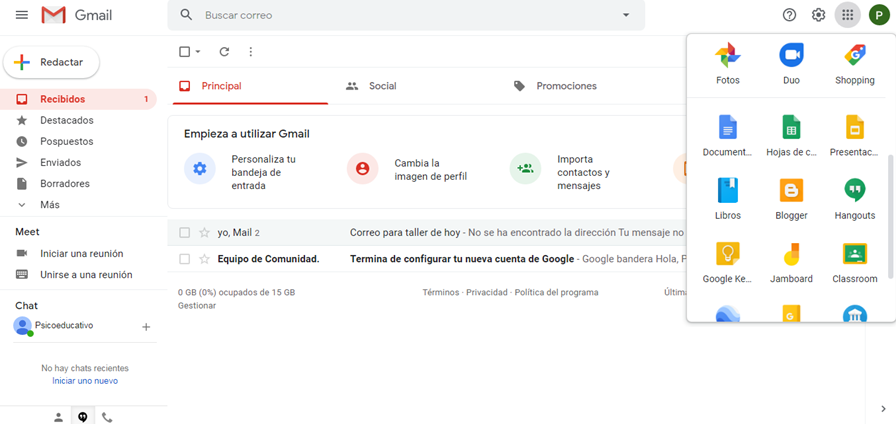This screenshot has width=896, height=428.
Task: Open Hojas de cálculo (Sheets) app
Action: [x=791, y=135]
